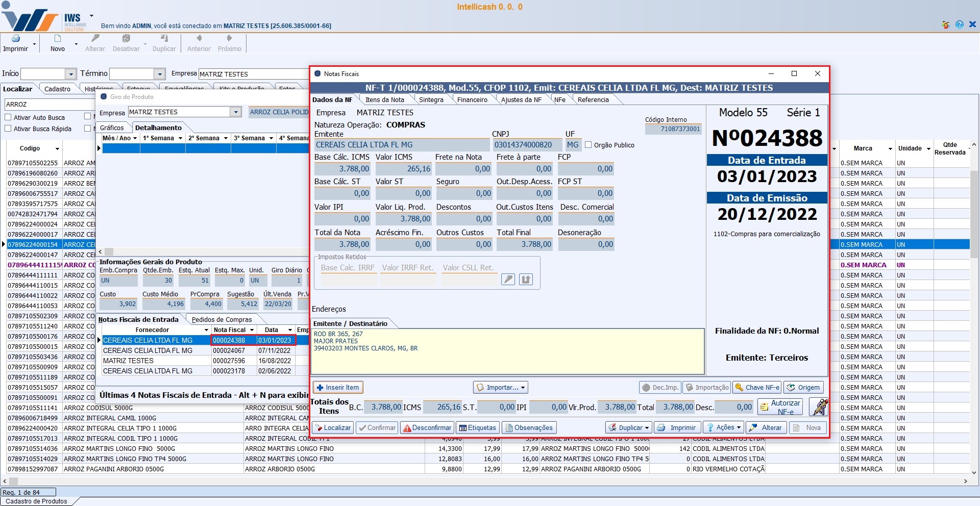Open the Nota Fiscal column filter arrow
The height and width of the screenshot is (506, 980).
tap(252, 330)
